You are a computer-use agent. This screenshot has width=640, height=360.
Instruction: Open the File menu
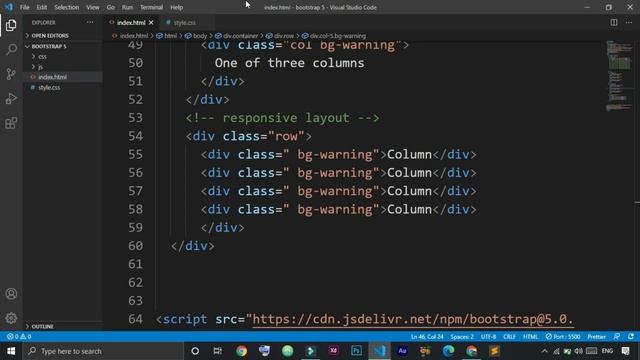(x=24, y=7)
